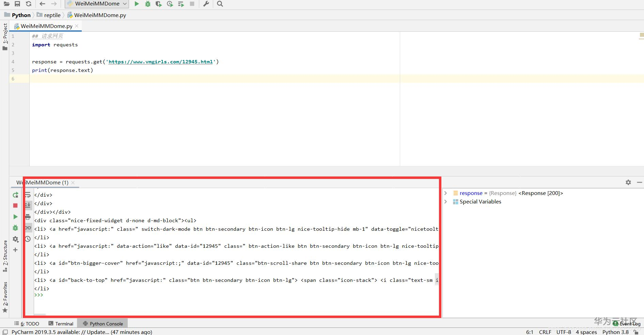Screen dimensions: 644x335
Task: Select the Special Variables row
Action: pyautogui.click(x=543, y=201)
